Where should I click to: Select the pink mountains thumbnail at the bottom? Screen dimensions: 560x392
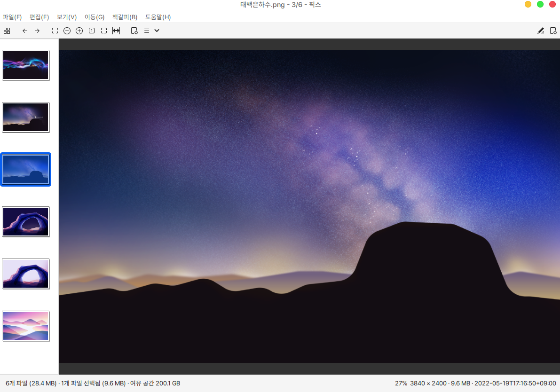[26, 326]
